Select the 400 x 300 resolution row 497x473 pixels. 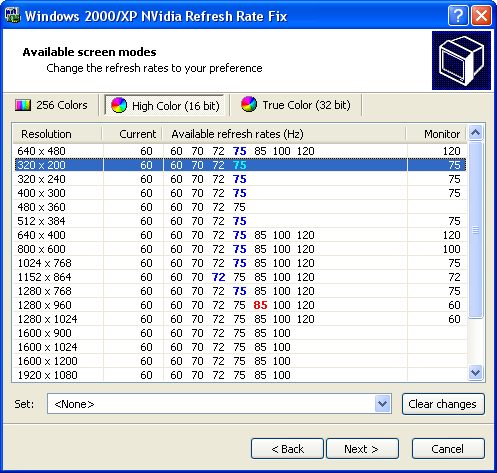point(240,193)
